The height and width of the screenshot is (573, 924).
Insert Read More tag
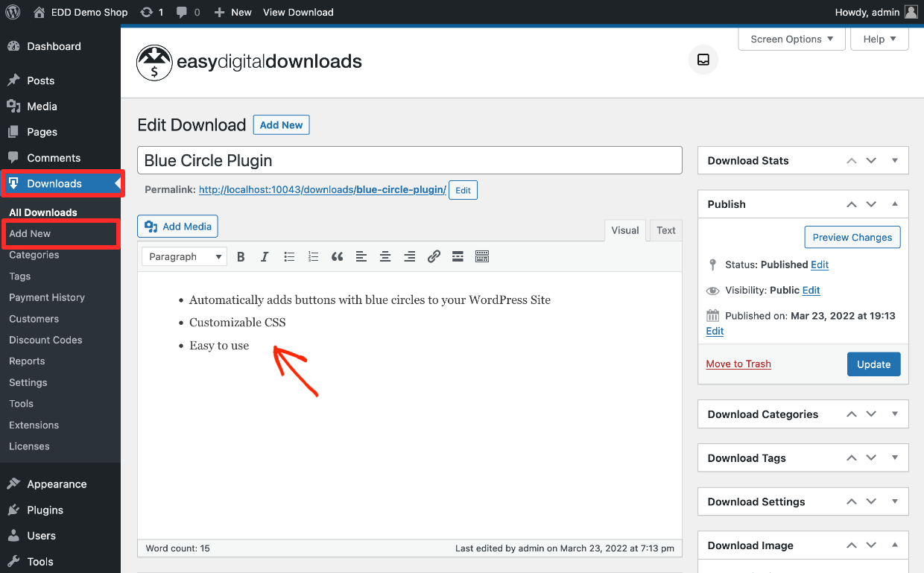pyautogui.click(x=458, y=256)
